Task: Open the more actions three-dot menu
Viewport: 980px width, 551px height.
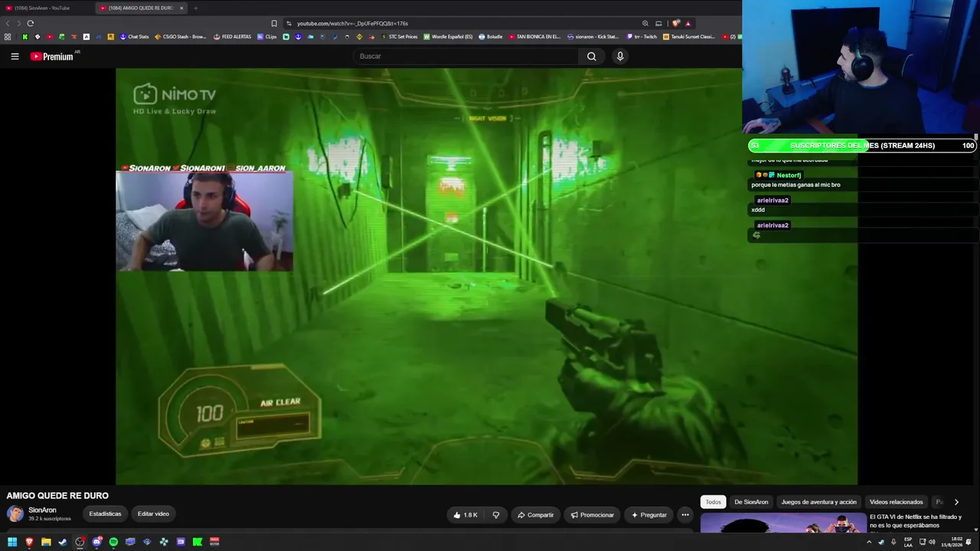Action: pyautogui.click(x=685, y=515)
